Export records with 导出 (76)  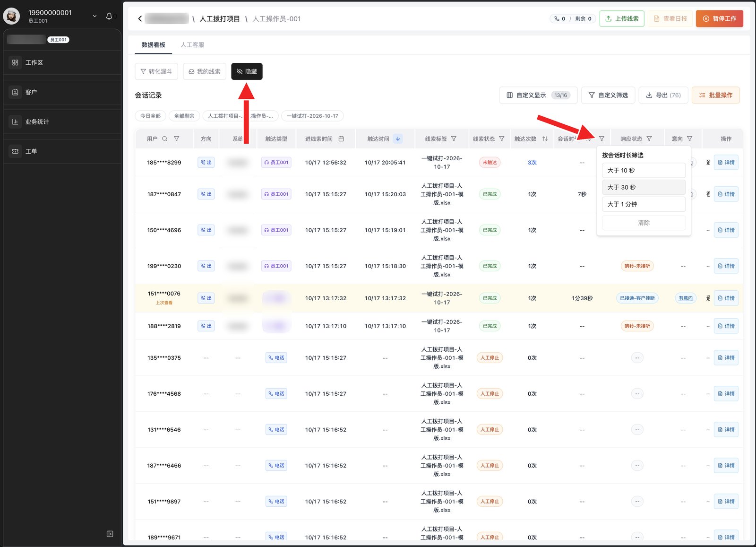(663, 95)
